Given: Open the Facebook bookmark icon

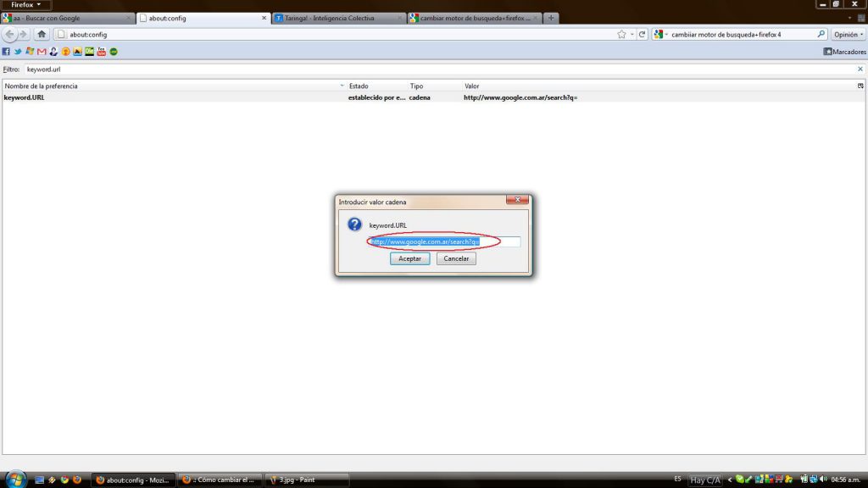Looking at the screenshot, I should click(x=7, y=52).
